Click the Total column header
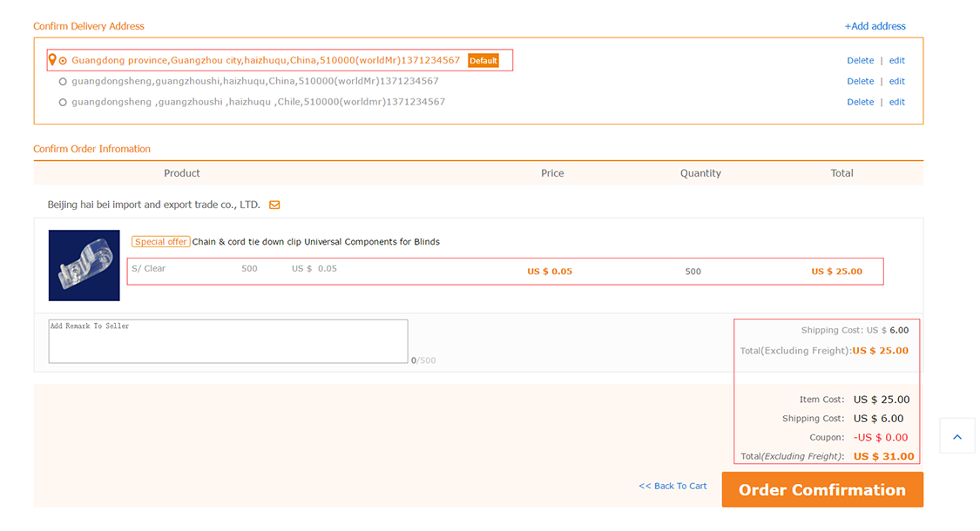This screenshot has width=980, height=531. coord(841,173)
